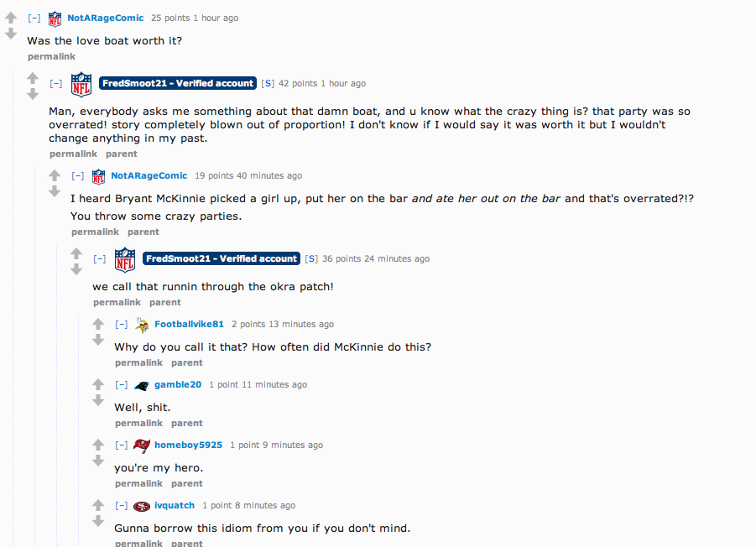Collapse FredSmoot21's okra patch comment
This screenshot has height=547, width=756.
[x=100, y=259]
